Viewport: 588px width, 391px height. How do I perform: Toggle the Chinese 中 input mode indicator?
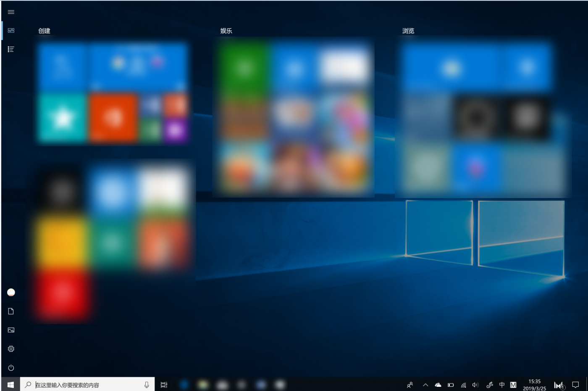click(502, 385)
